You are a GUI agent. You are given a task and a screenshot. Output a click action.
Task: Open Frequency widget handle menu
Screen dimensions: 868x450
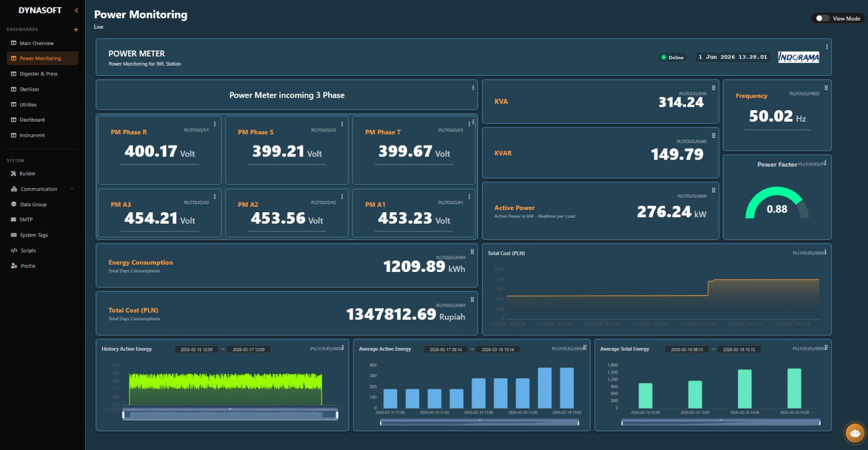[826, 88]
